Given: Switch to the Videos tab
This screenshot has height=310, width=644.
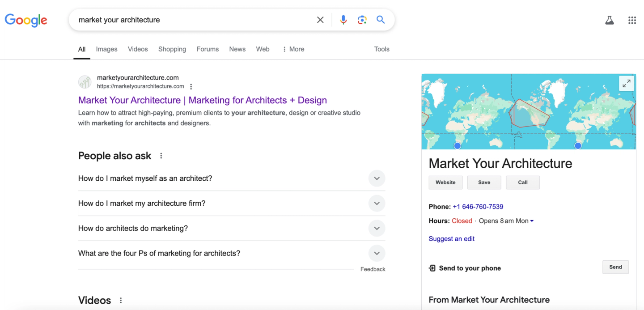Looking at the screenshot, I should coord(138,49).
